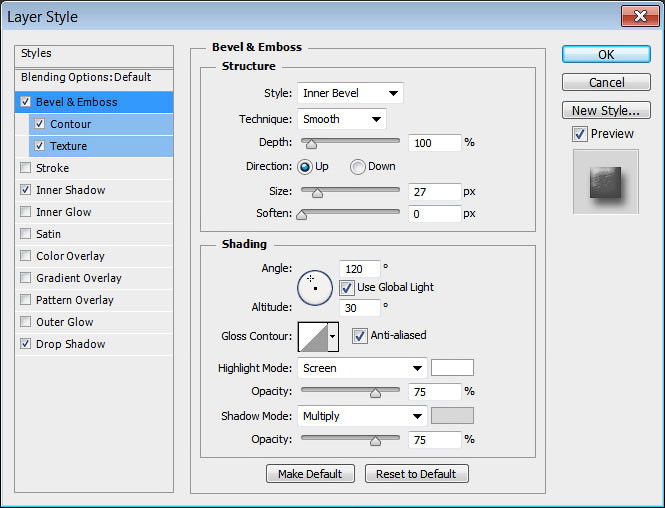Select the Down direction radio button

tap(357, 167)
